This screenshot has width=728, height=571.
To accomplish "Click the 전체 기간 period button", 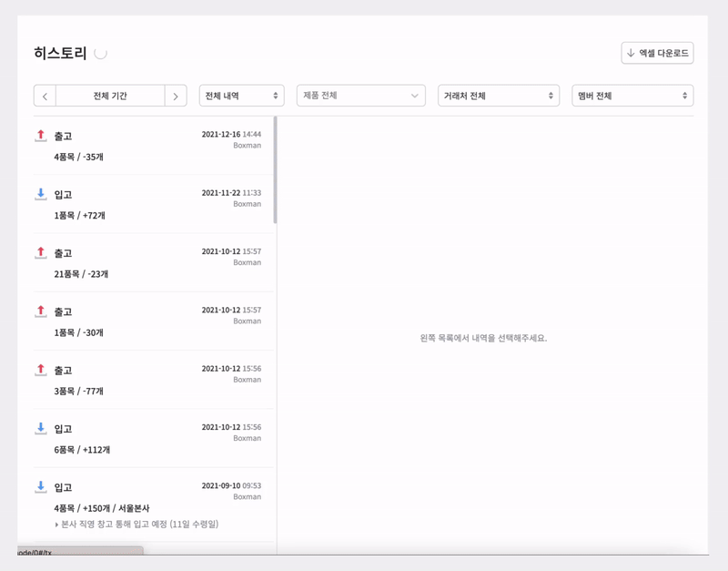I will click(110, 96).
